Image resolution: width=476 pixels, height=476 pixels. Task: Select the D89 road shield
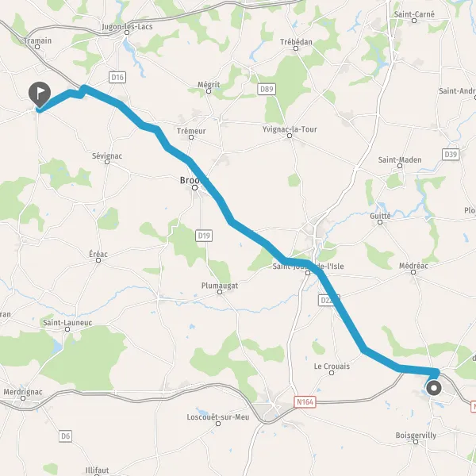click(x=267, y=89)
